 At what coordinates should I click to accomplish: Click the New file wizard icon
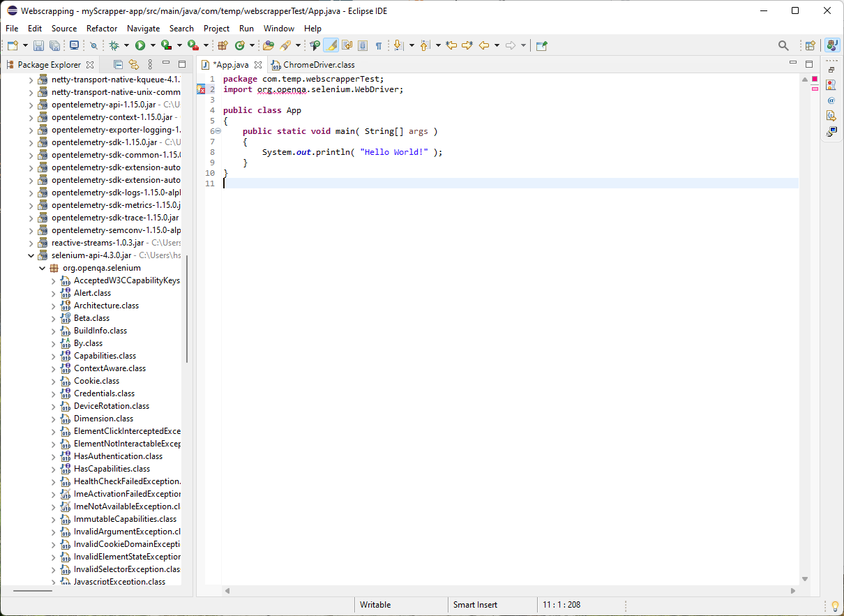tap(13, 45)
